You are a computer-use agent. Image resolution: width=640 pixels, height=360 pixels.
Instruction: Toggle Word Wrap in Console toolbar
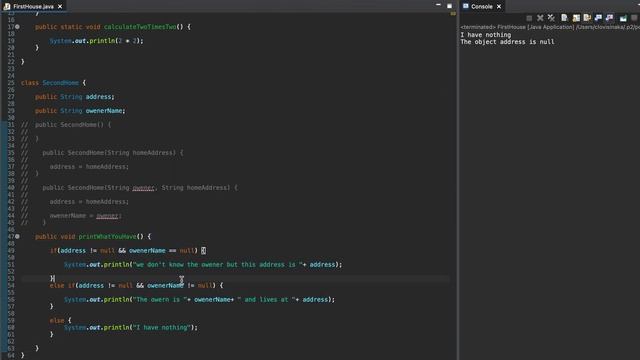click(x=587, y=18)
